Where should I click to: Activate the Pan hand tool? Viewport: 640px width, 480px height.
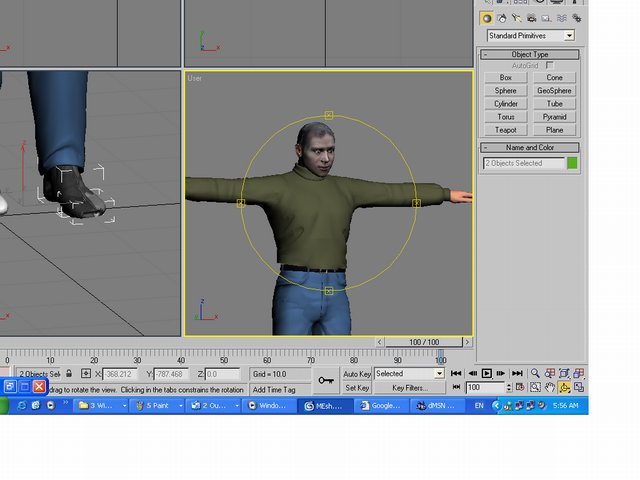550,387
